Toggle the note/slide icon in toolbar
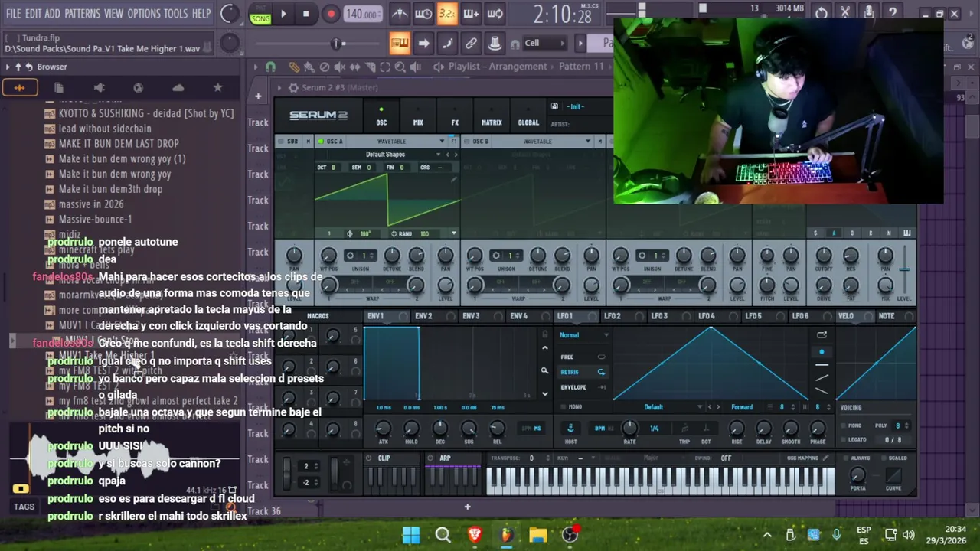The width and height of the screenshot is (980, 551). click(x=447, y=43)
